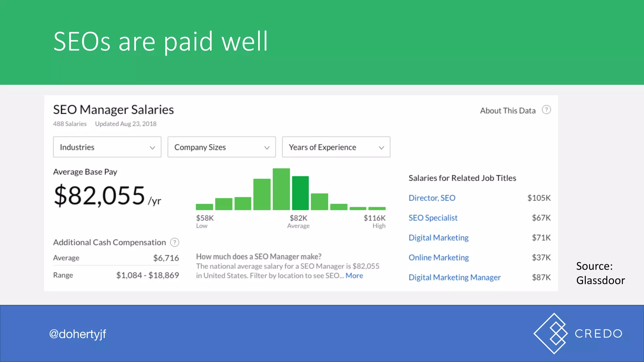Click the How much does a SEO Manager make heading
Image resolution: width=644 pixels, height=362 pixels.
tap(259, 256)
